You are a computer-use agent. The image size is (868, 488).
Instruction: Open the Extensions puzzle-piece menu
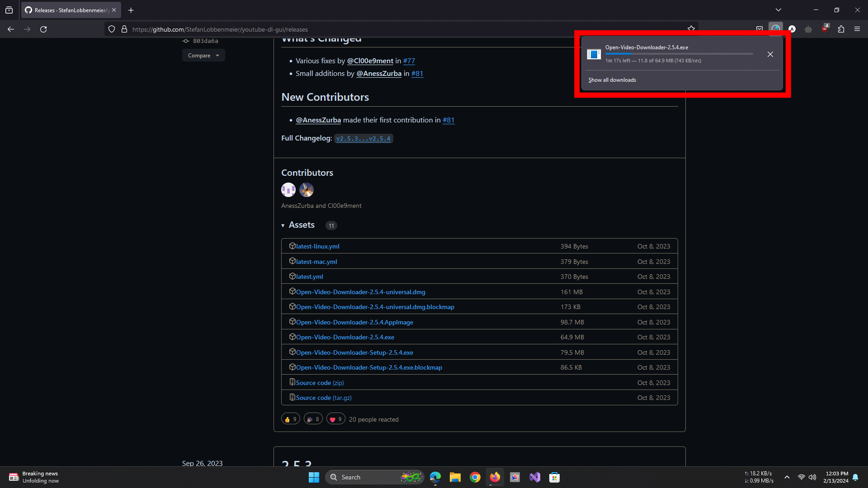click(841, 29)
